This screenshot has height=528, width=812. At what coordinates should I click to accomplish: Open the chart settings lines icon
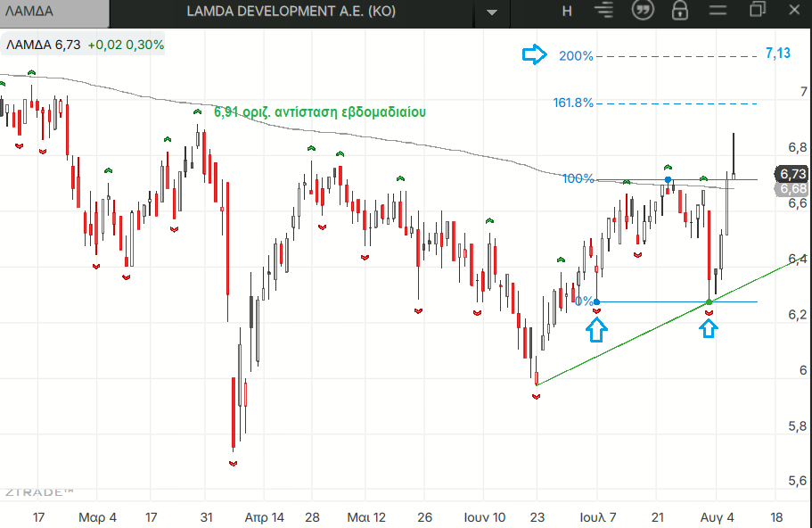tap(603, 10)
